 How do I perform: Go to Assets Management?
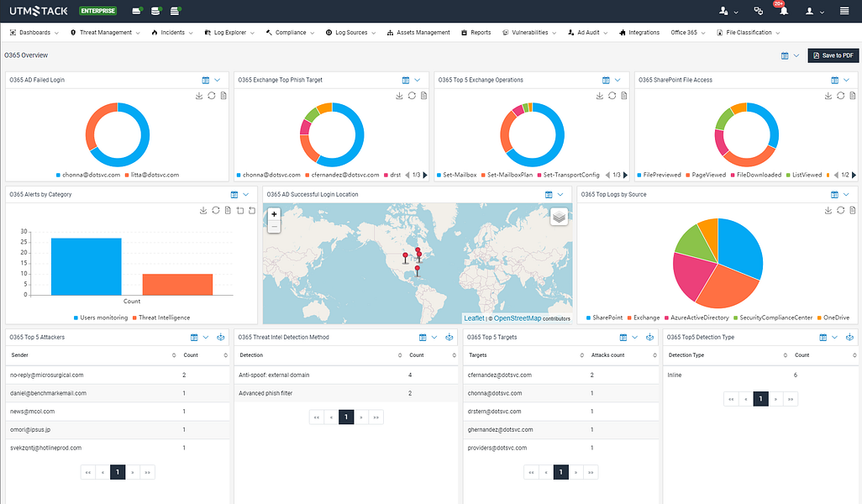[x=418, y=33]
